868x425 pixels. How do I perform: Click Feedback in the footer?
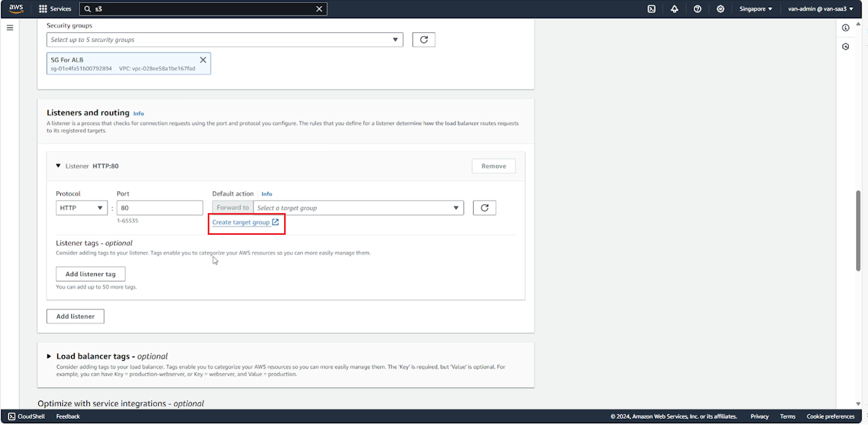point(68,416)
